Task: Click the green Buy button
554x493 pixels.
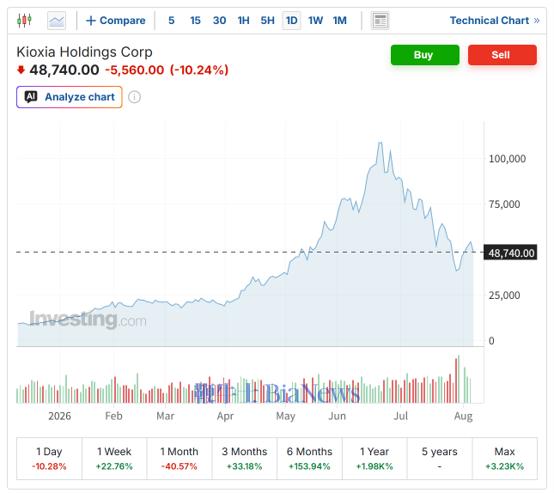Action: click(x=425, y=55)
